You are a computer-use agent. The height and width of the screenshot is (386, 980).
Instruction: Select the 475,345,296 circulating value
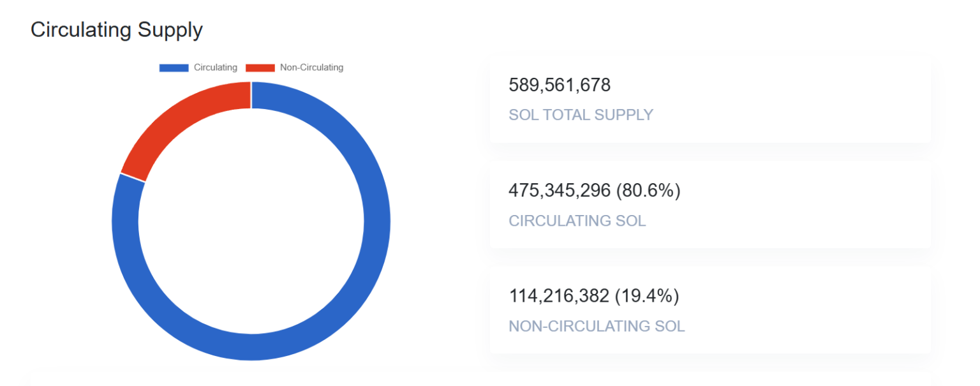559,190
